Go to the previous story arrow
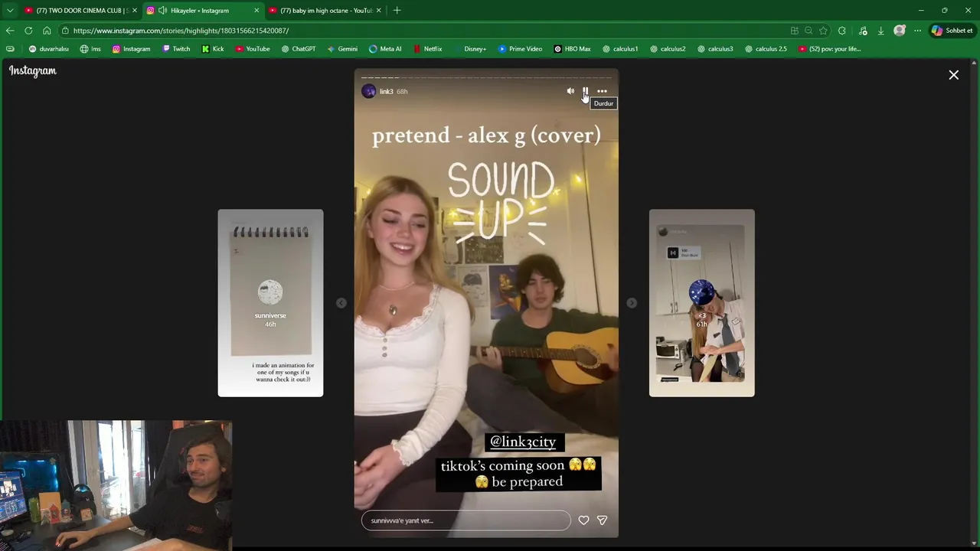The width and height of the screenshot is (980, 551). tap(341, 303)
